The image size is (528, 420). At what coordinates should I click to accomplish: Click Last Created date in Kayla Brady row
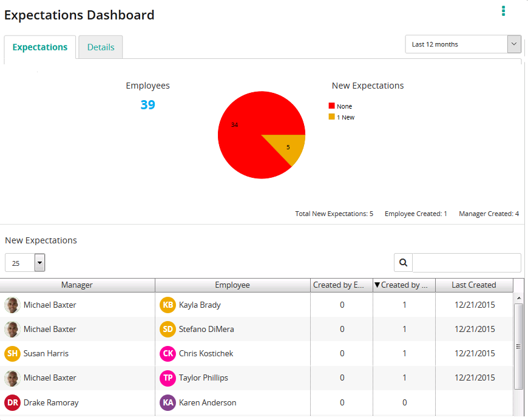(x=475, y=305)
